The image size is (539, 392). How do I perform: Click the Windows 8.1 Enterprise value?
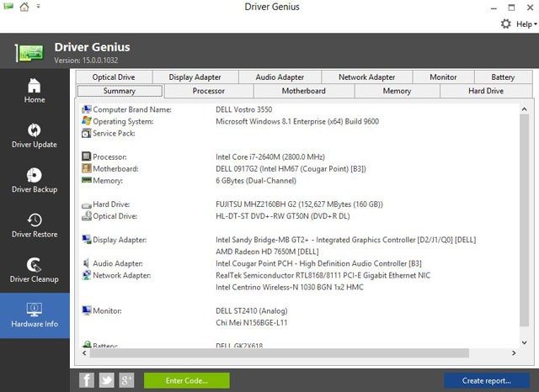point(297,121)
